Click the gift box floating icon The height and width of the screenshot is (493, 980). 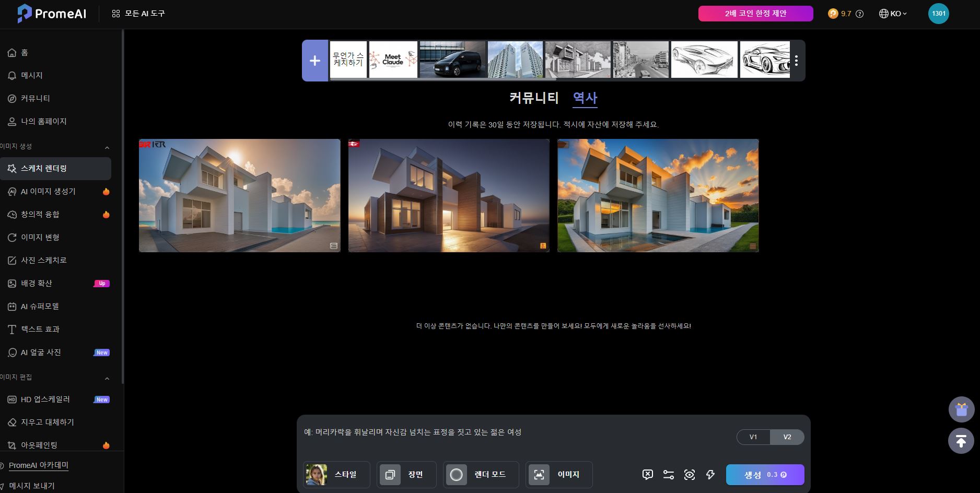(961, 409)
